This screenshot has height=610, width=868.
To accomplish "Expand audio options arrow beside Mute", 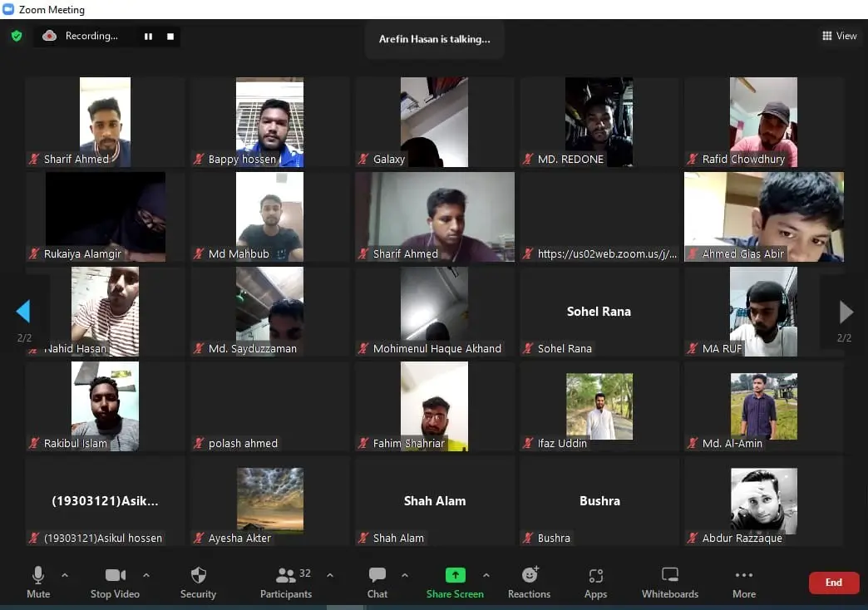I will (65, 575).
